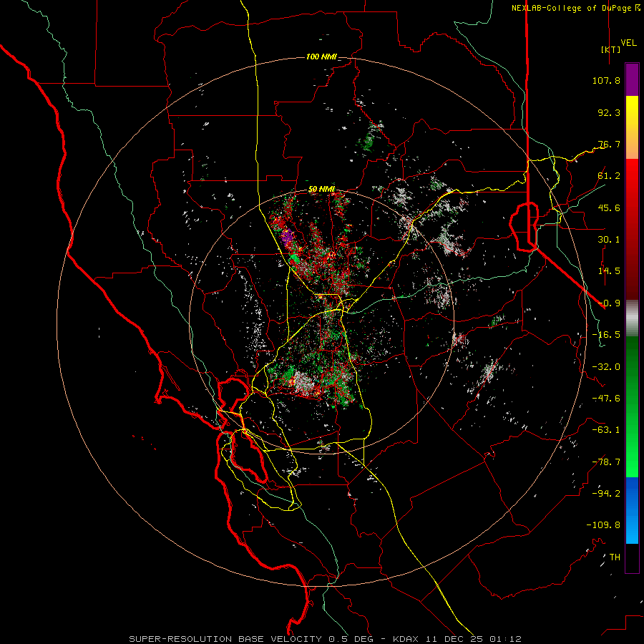Click the 50 NMI range ring label
The image size is (644, 644).
(x=321, y=189)
